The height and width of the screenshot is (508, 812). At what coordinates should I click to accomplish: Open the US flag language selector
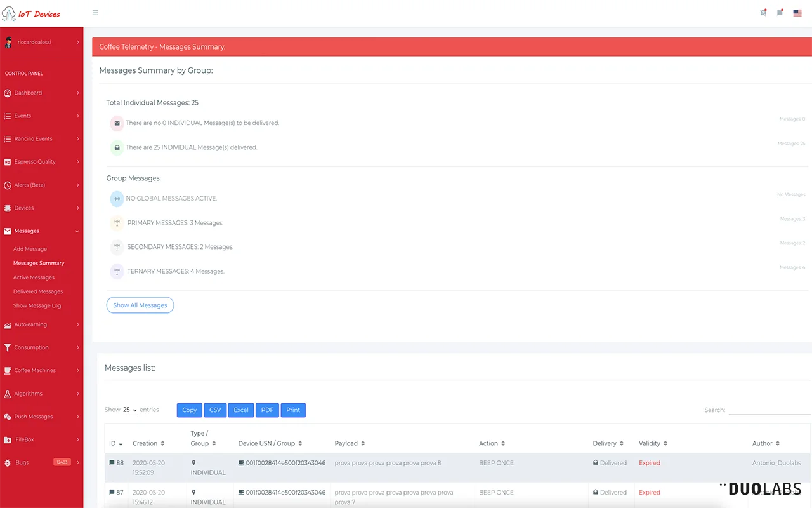pos(797,13)
